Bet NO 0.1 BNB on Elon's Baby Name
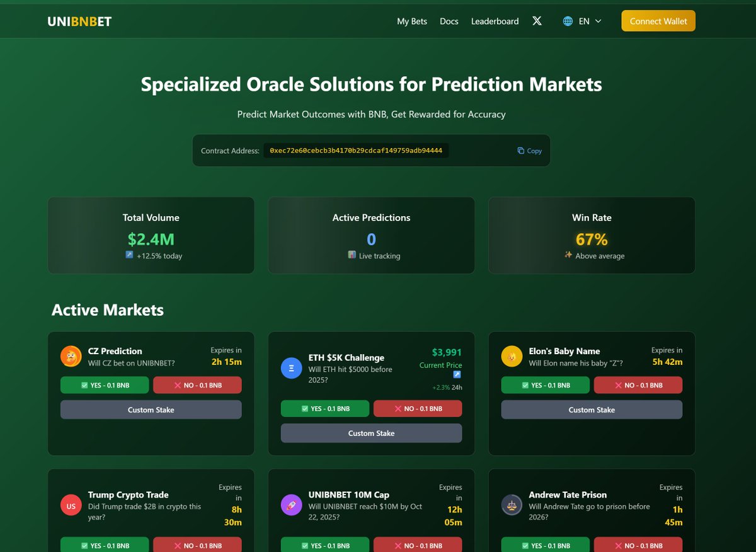The image size is (756, 552). click(638, 385)
